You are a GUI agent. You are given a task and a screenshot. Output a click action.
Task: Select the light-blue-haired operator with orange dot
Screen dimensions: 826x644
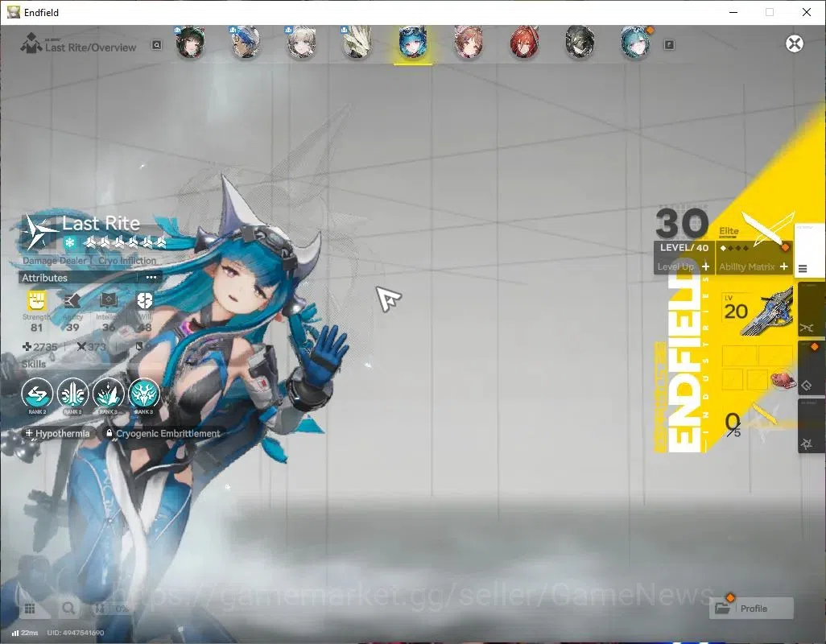tap(636, 43)
